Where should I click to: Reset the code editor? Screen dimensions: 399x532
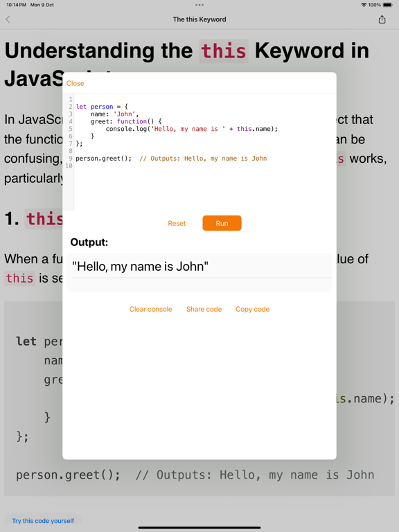point(177,223)
